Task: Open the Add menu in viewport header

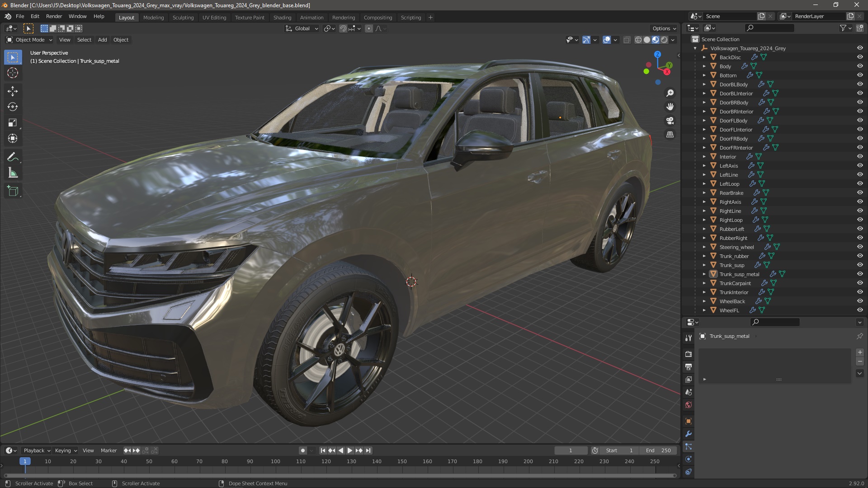Action: [x=103, y=40]
